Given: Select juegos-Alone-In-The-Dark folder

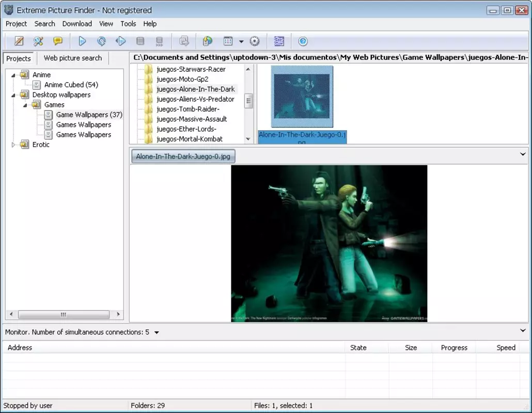Looking at the screenshot, I should [196, 89].
